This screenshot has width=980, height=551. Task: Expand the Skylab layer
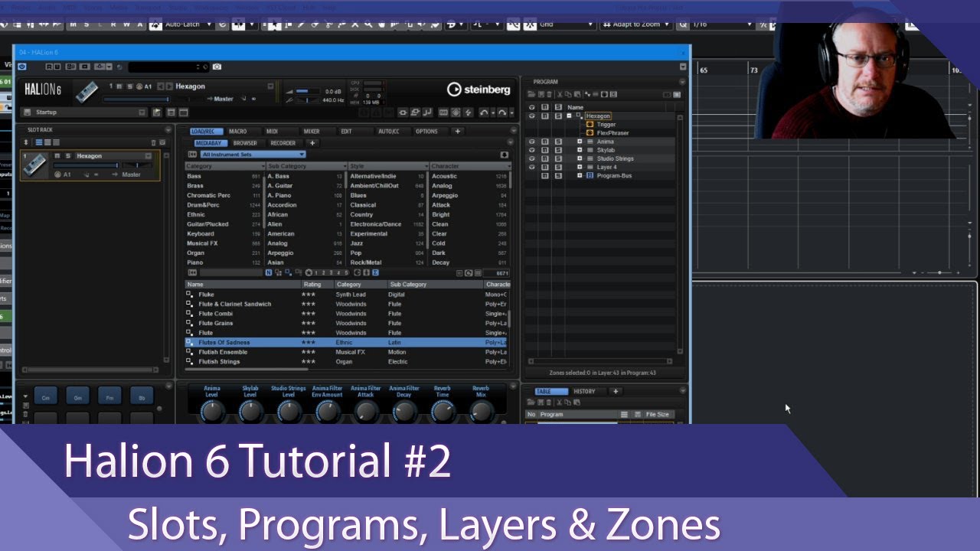580,150
